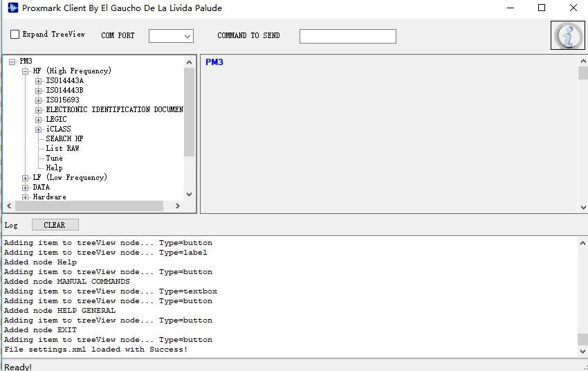Expand the iCLASS tree node
588x371 pixels.
point(39,129)
